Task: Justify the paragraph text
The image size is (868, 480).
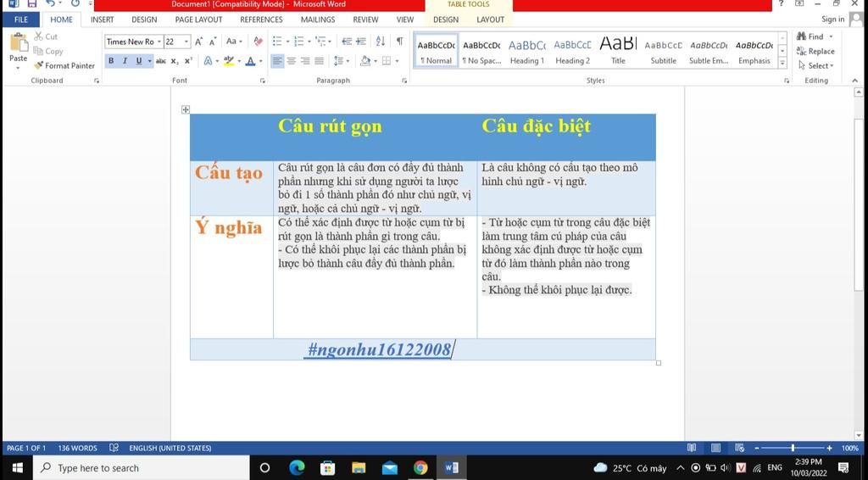Action: (319, 61)
